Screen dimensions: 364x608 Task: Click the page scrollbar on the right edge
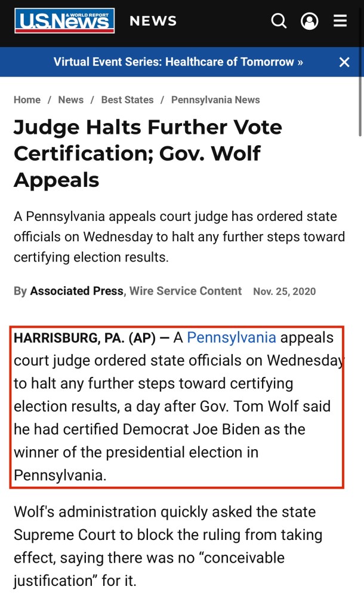(360, 108)
